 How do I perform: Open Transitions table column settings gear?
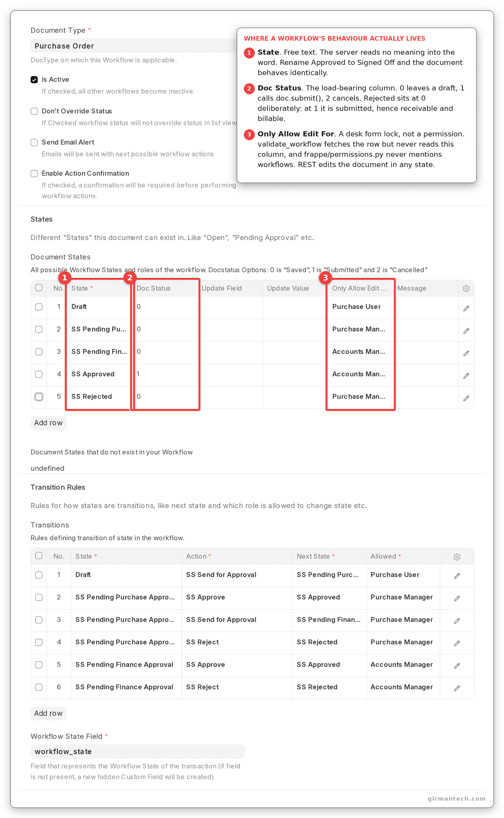click(x=457, y=557)
